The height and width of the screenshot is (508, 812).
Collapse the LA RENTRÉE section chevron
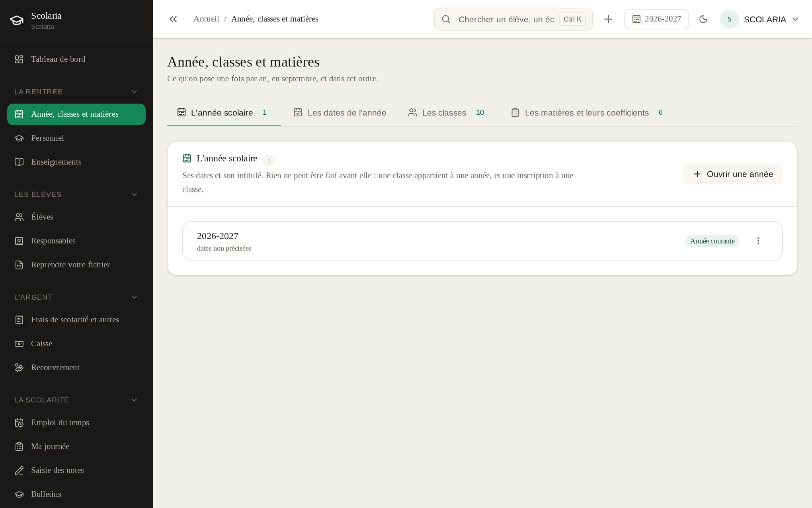coord(135,92)
